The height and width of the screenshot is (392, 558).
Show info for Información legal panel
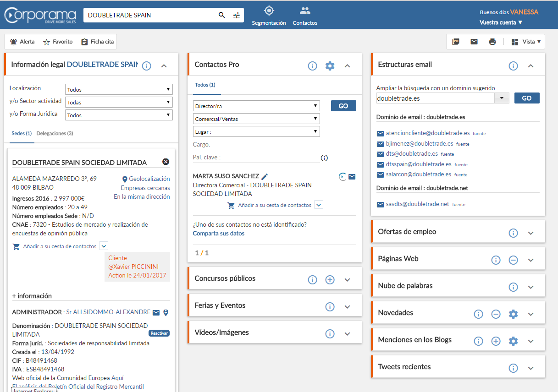click(x=147, y=66)
